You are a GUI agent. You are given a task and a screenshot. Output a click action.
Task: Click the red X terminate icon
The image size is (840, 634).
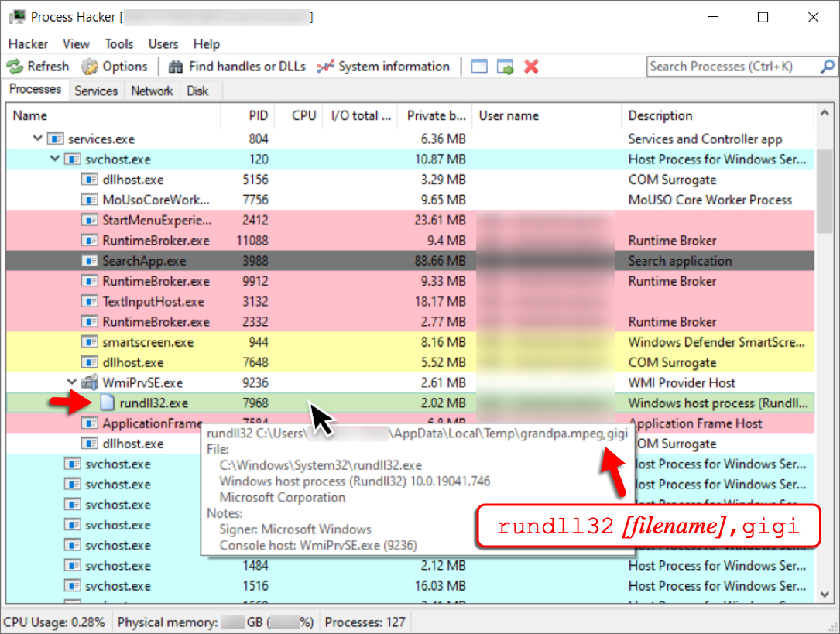click(x=531, y=67)
